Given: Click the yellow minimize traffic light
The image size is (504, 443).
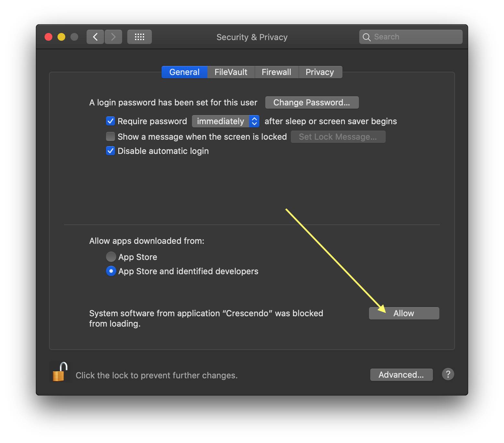Looking at the screenshot, I should [61, 37].
